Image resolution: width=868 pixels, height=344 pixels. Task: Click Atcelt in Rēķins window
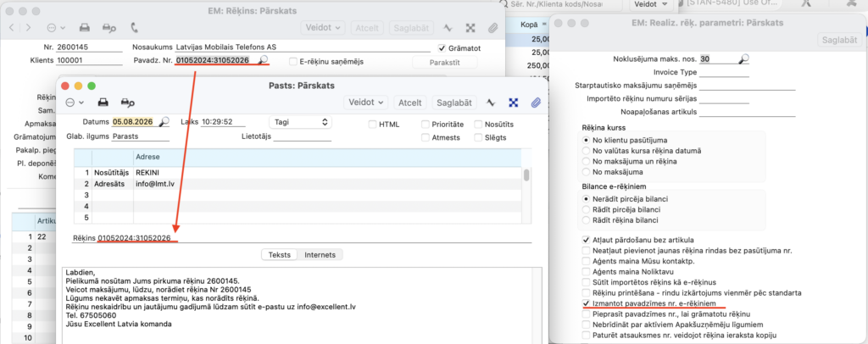pos(367,27)
